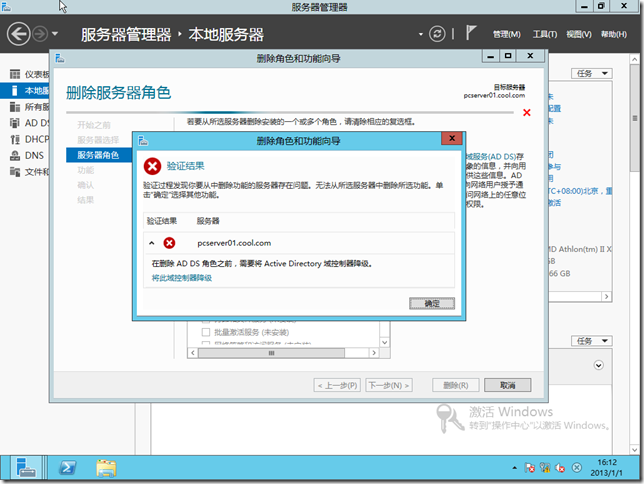This screenshot has width=644, height=484.
Task: Collapse the pcserver01.cool.com result row
Action: point(152,243)
